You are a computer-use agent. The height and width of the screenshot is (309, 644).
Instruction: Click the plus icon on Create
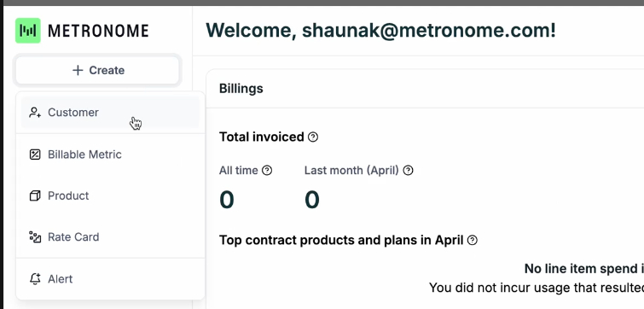(78, 70)
